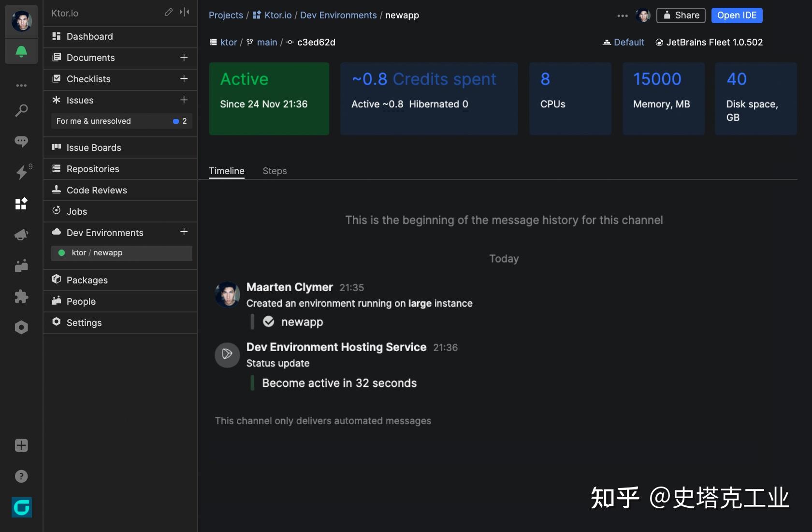Image resolution: width=812 pixels, height=532 pixels.
Task: Click the user avatar next to Share
Action: point(643,15)
